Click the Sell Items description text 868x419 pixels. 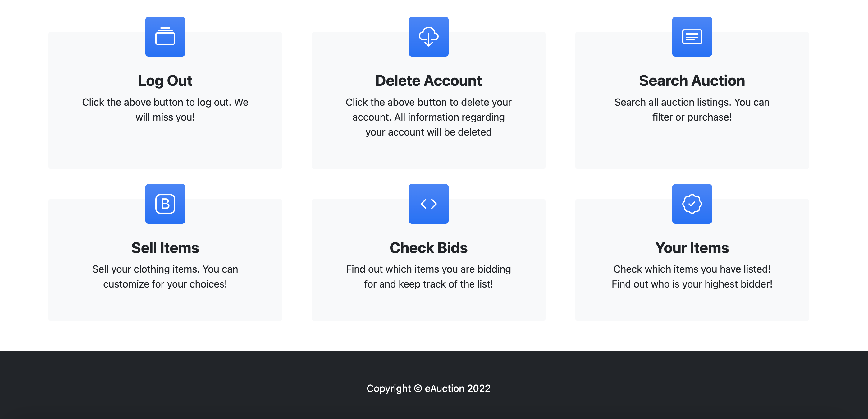coord(165,276)
